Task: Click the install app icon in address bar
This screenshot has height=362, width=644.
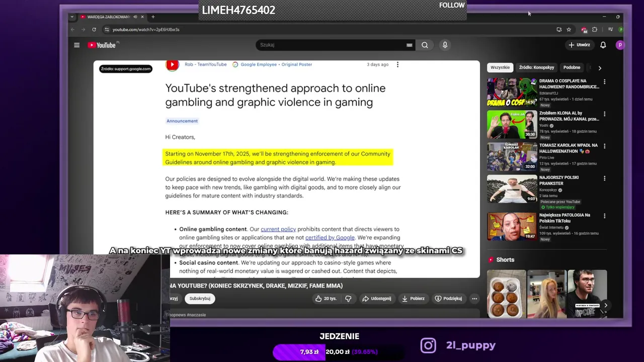Action: 559,30
